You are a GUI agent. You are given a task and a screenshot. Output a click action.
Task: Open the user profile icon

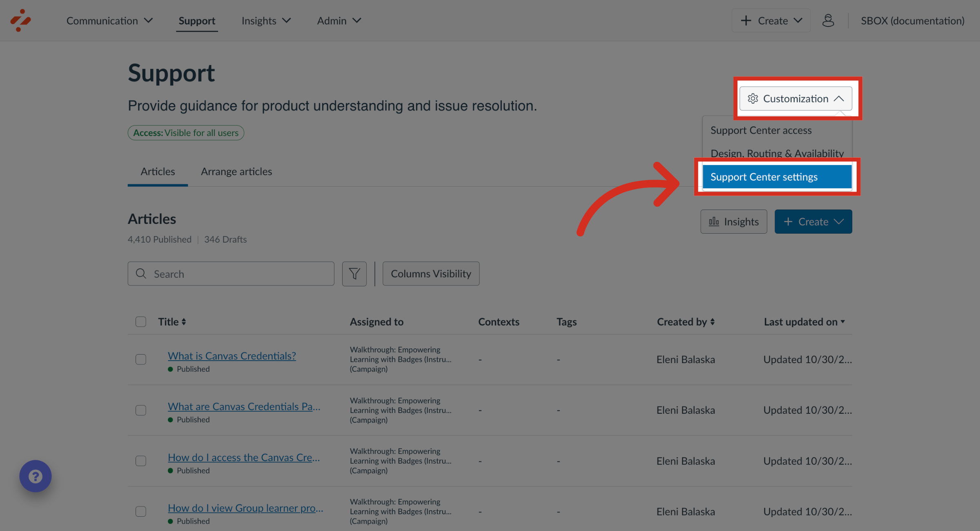(828, 20)
